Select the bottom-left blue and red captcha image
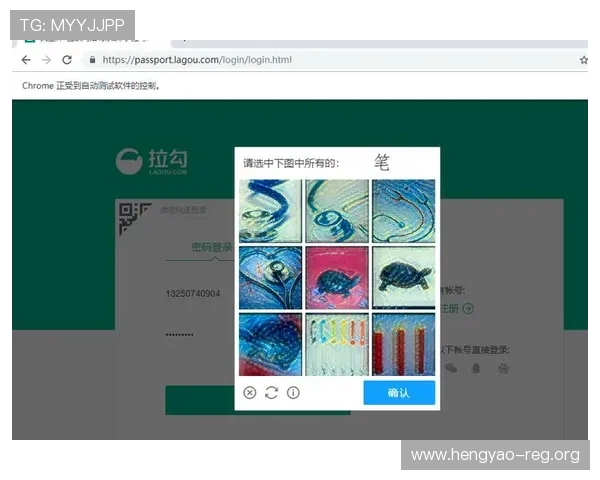600x480 pixels. point(271,344)
